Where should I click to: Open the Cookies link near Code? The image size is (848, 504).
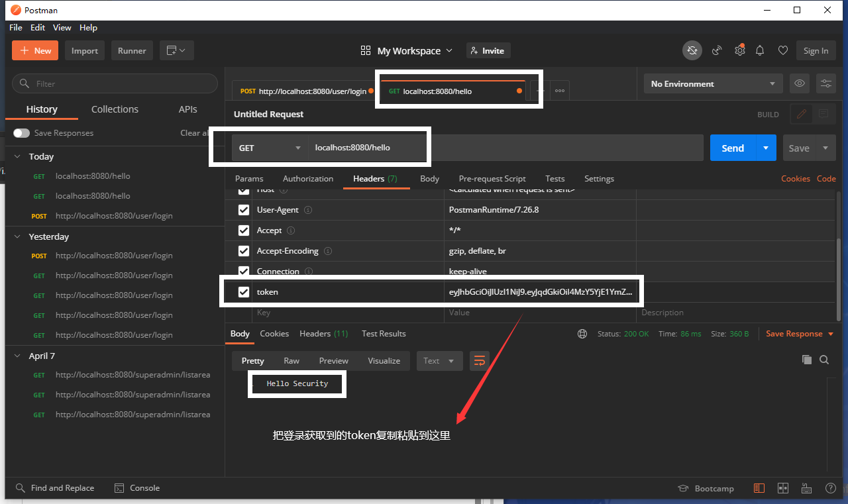coord(796,179)
